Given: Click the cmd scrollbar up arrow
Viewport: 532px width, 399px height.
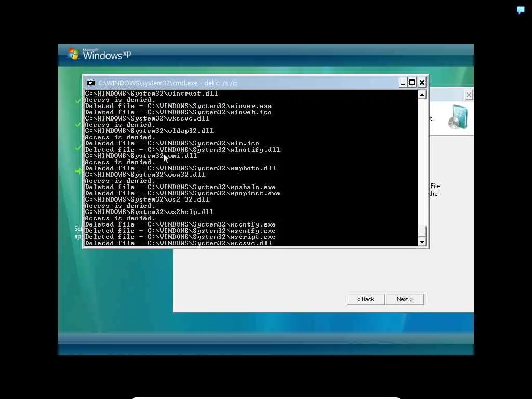Looking at the screenshot, I should [x=422, y=95].
